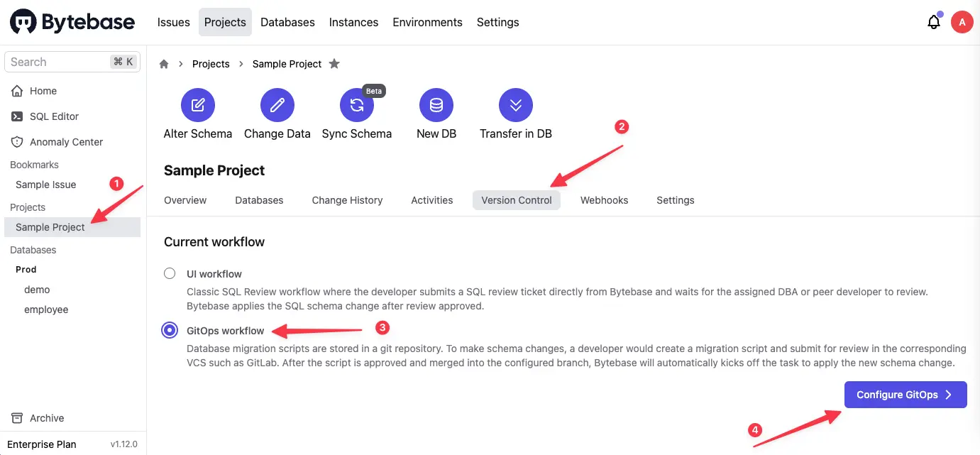Viewport: 980px width, 455px height.
Task: Click the Change Data pencil icon
Action: coord(277,106)
